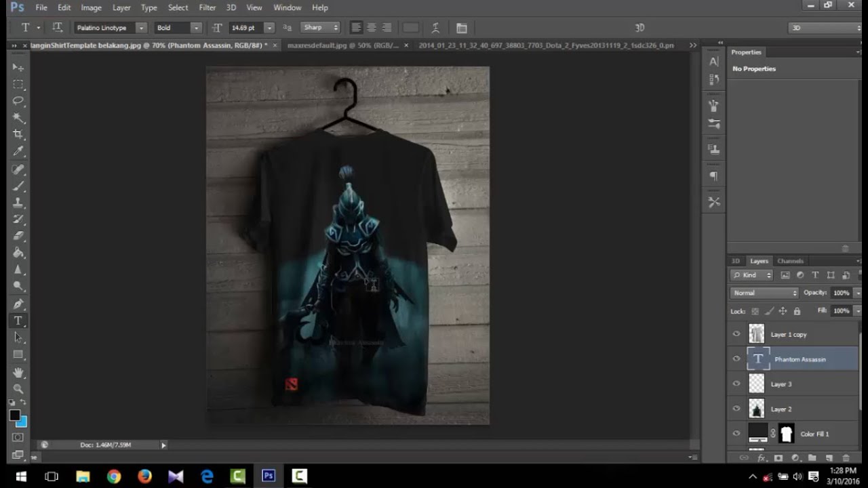868x488 pixels.
Task: Center align the text
Action: click(x=372, y=28)
